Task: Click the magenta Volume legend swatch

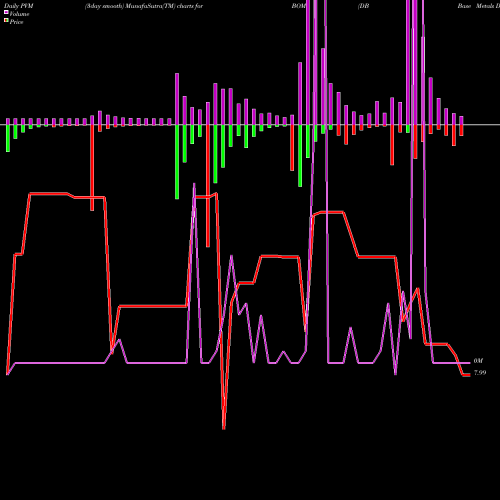Action: (6, 13)
